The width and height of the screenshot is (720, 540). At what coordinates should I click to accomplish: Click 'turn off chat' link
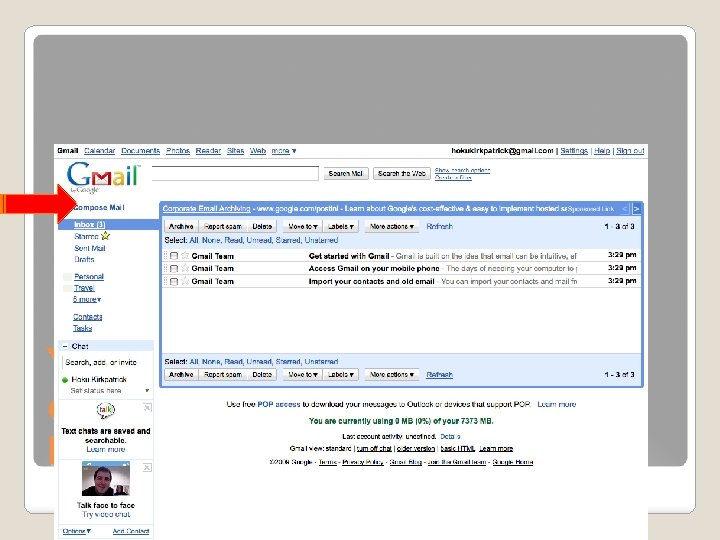(374, 449)
